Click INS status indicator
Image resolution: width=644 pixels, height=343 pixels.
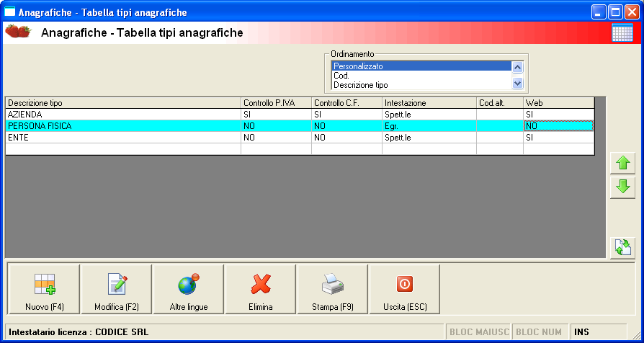pos(599,332)
